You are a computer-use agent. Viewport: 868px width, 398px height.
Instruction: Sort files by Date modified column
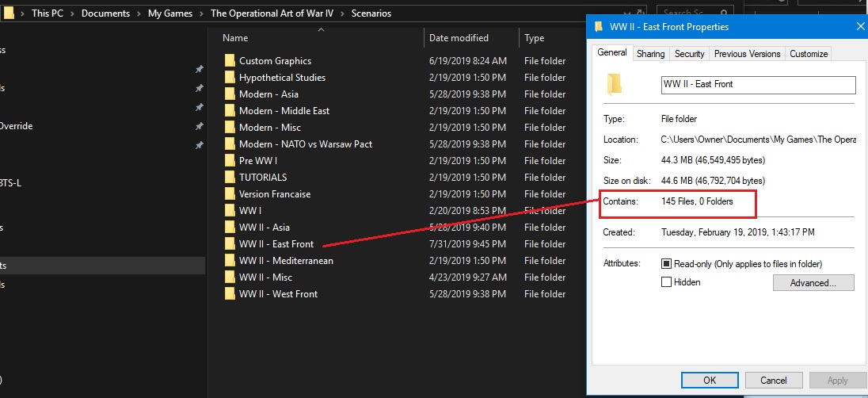point(459,38)
